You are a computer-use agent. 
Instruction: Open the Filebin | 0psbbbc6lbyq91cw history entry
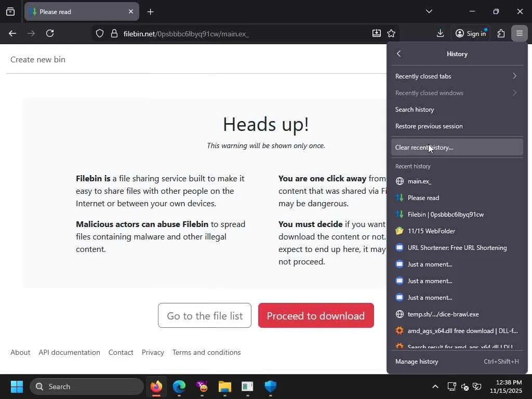pos(457,215)
